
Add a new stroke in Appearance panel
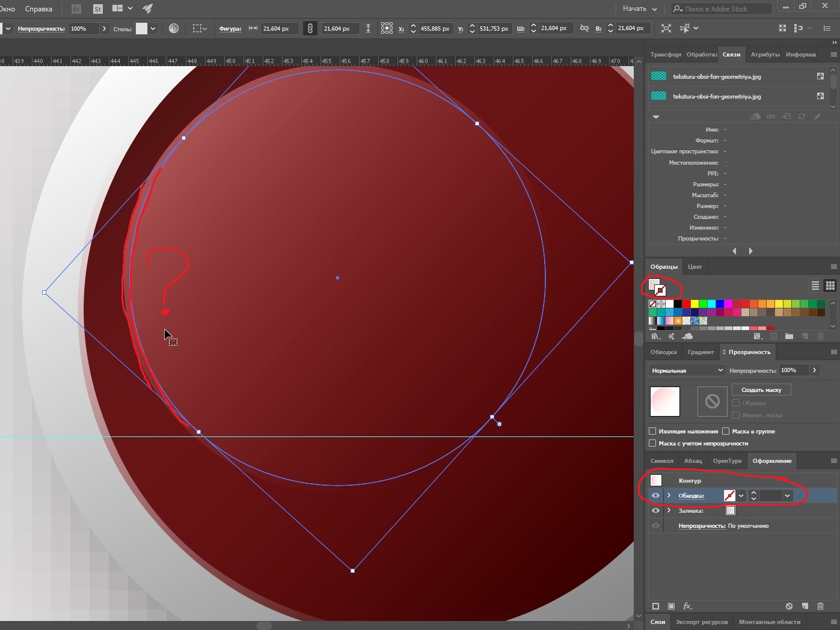click(x=655, y=606)
